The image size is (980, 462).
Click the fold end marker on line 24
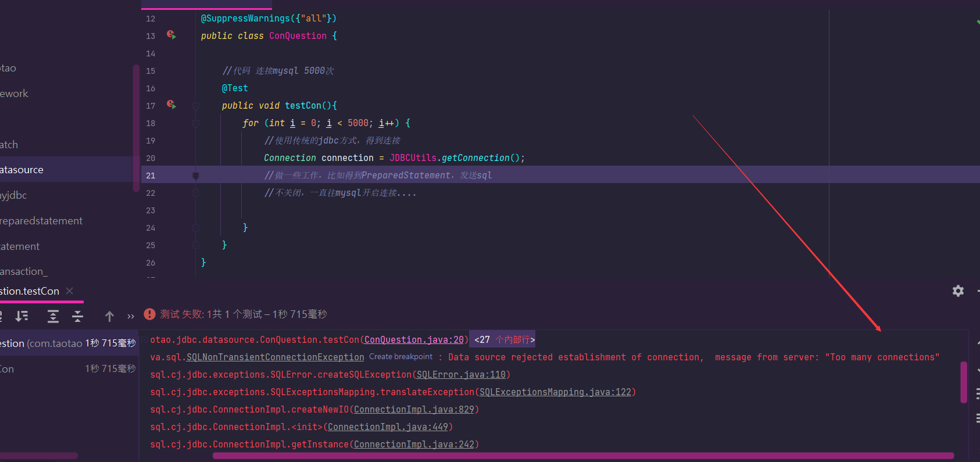(x=196, y=228)
